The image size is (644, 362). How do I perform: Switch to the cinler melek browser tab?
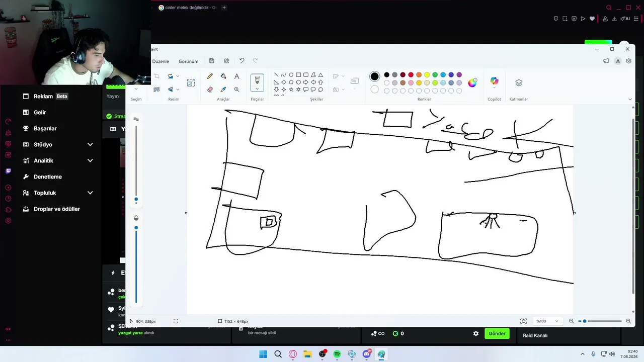point(187,8)
